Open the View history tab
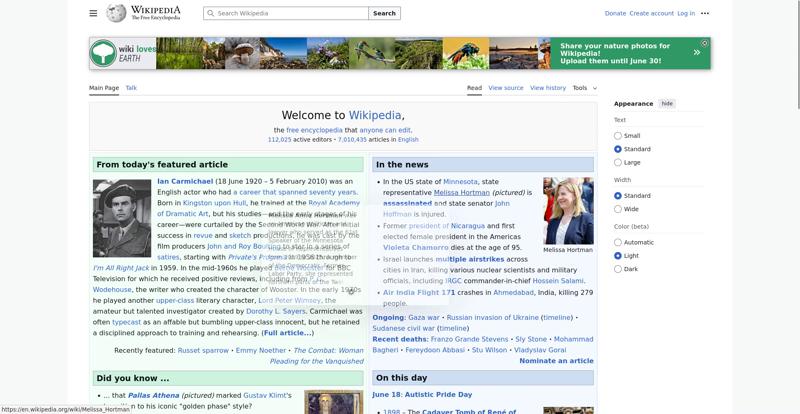The height and width of the screenshot is (414, 800). (x=547, y=88)
